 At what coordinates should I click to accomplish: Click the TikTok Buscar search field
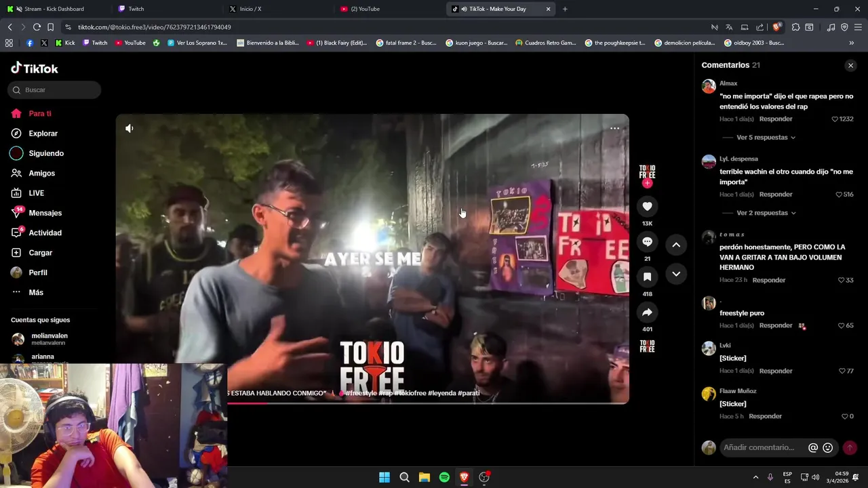[54, 90]
